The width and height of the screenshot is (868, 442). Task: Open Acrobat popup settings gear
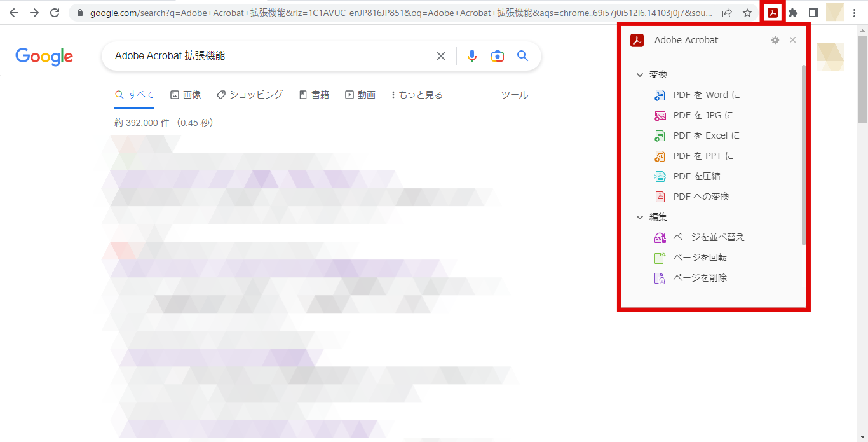775,40
